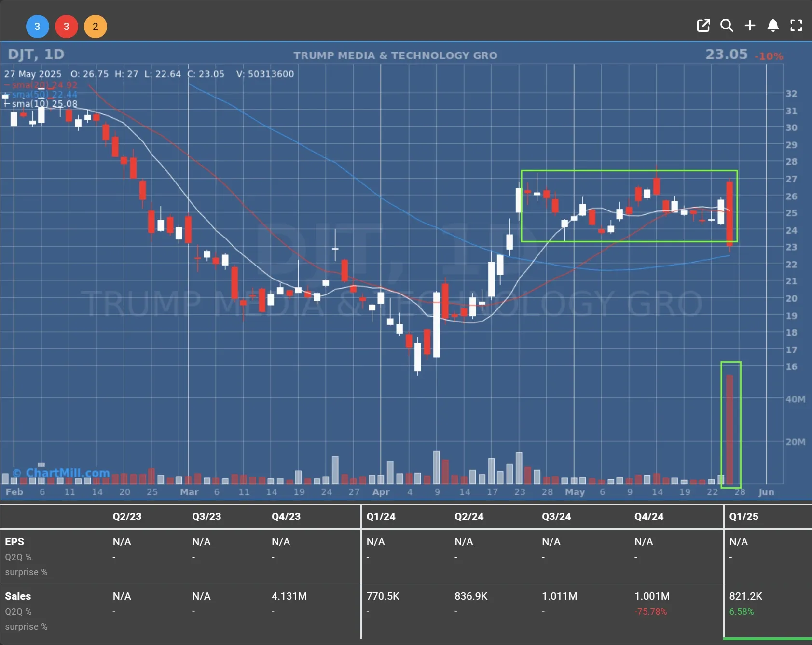812x645 pixels.
Task: Click the ChartMill.com copyright link
Action: [61, 473]
